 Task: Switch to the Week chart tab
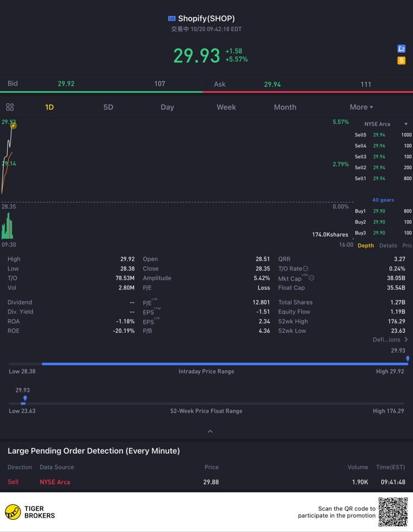pyautogui.click(x=226, y=107)
